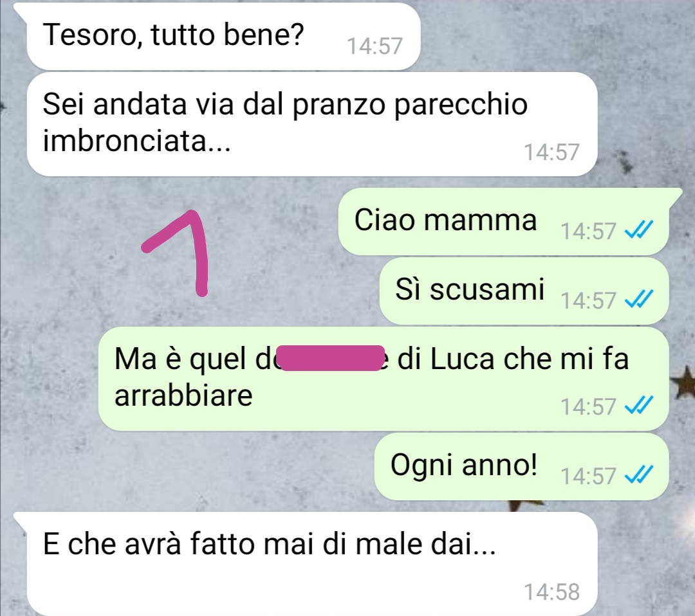Tap the word 'arrabbiare' in the green bubble
The image size is (695, 616).
pos(183,395)
